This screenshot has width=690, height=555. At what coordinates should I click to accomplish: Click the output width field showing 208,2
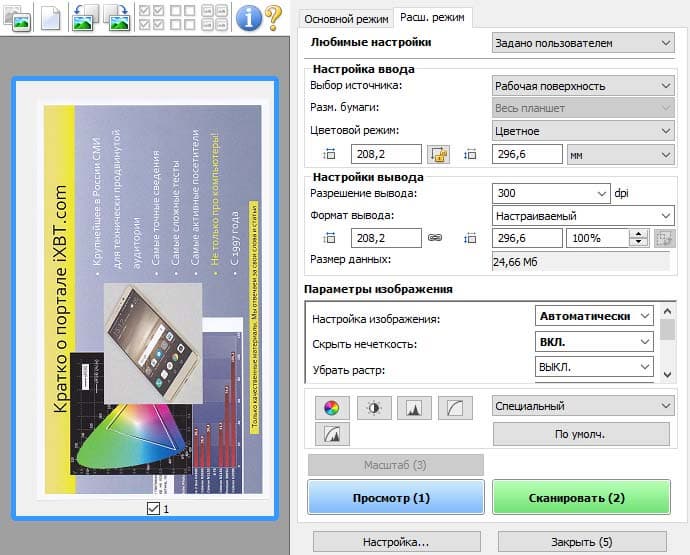point(386,238)
